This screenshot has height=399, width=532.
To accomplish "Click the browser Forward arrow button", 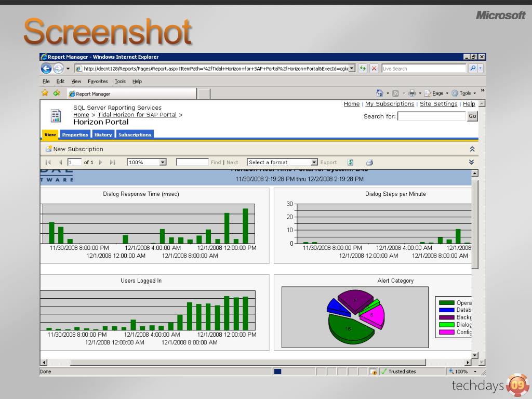I will coord(58,69).
